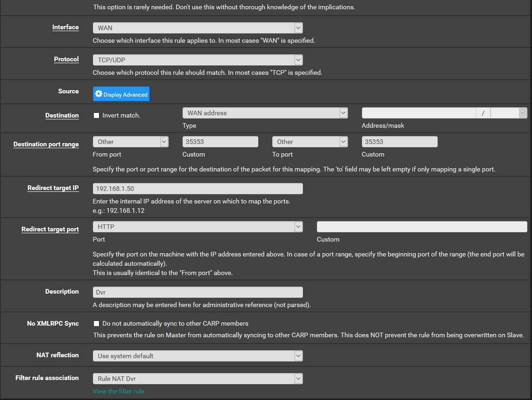Screen dimensions: 532x400
Task: Open the Interface dropdown set to WAN
Action: tap(197, 28)
